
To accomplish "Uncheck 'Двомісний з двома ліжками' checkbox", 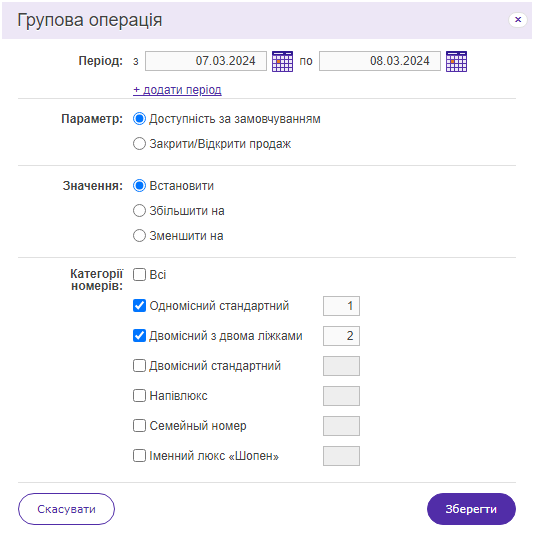I will (x=139, y=336).
